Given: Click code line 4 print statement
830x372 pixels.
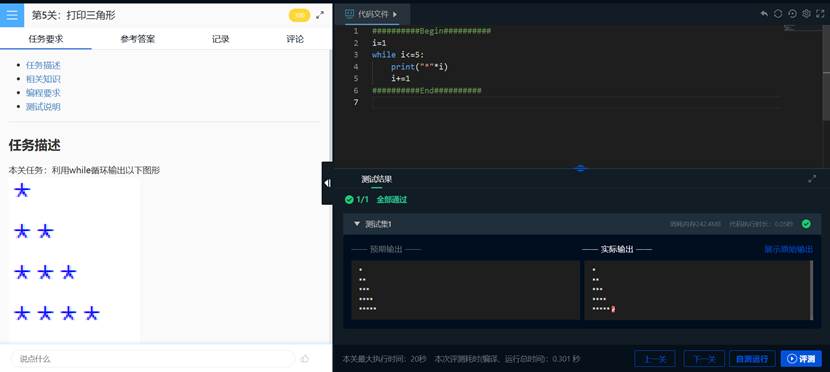Looking at the screenshot, I should [x=419, y=67].
